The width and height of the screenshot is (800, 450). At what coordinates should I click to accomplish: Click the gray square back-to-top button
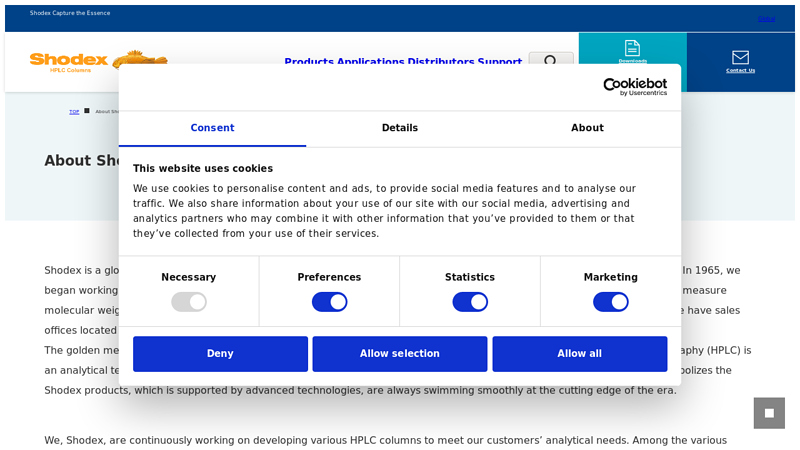769,413
